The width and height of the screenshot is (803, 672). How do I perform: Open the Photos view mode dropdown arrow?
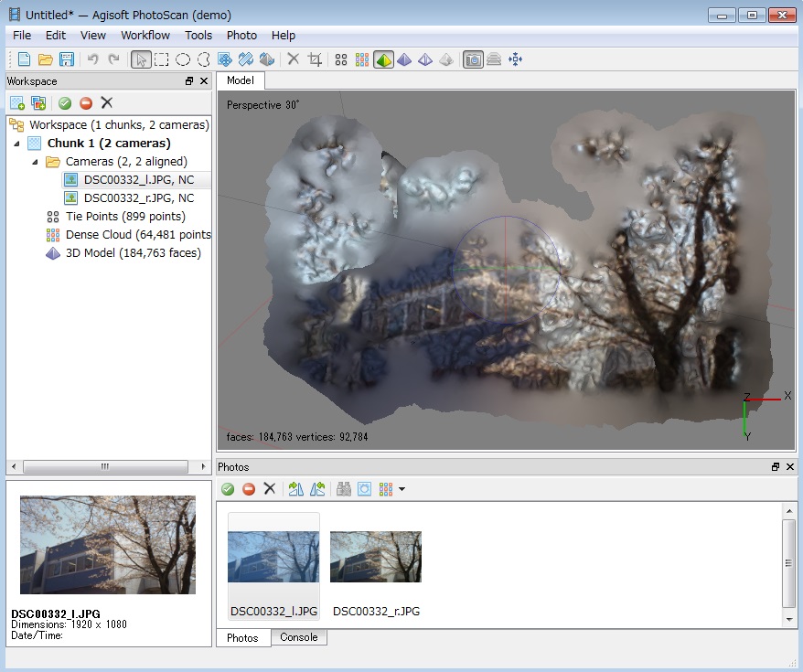[x=401, y=490]
